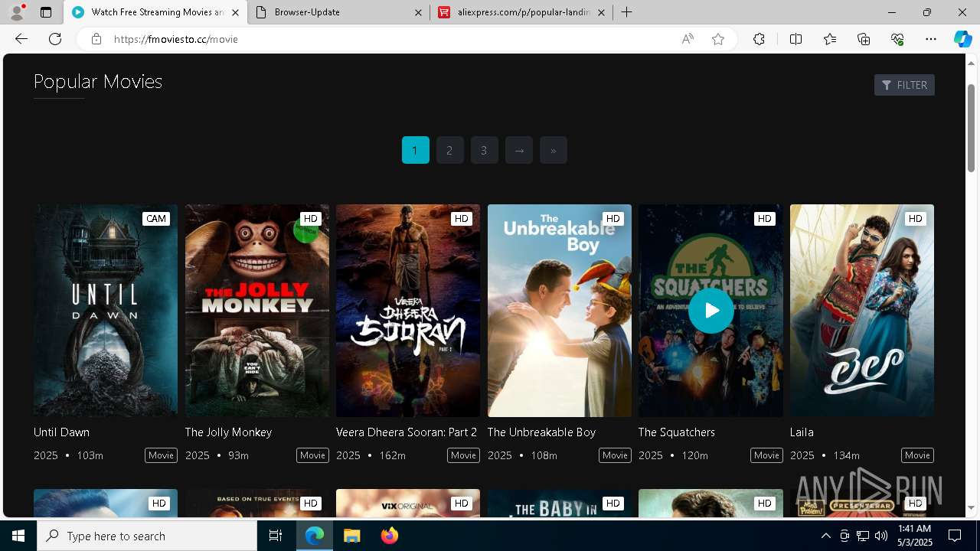Click the CAM badge on Until Dawn
Screen dimensions: 980x551
[156, 219]
